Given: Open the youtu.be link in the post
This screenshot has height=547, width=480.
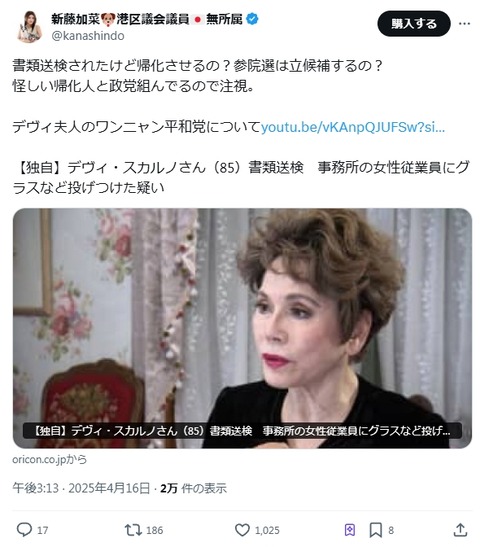Looking at the screenshot, I should tap(353, 127).
